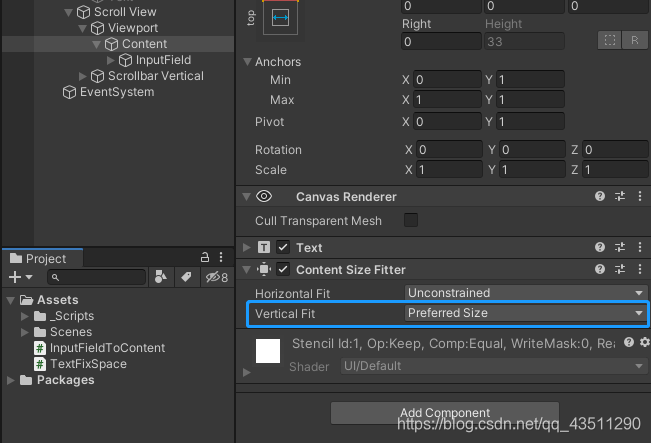The image size is (651, 443).
Task: Expand Scrollbar Vertical hierarchy arrow
Action: 83,76
